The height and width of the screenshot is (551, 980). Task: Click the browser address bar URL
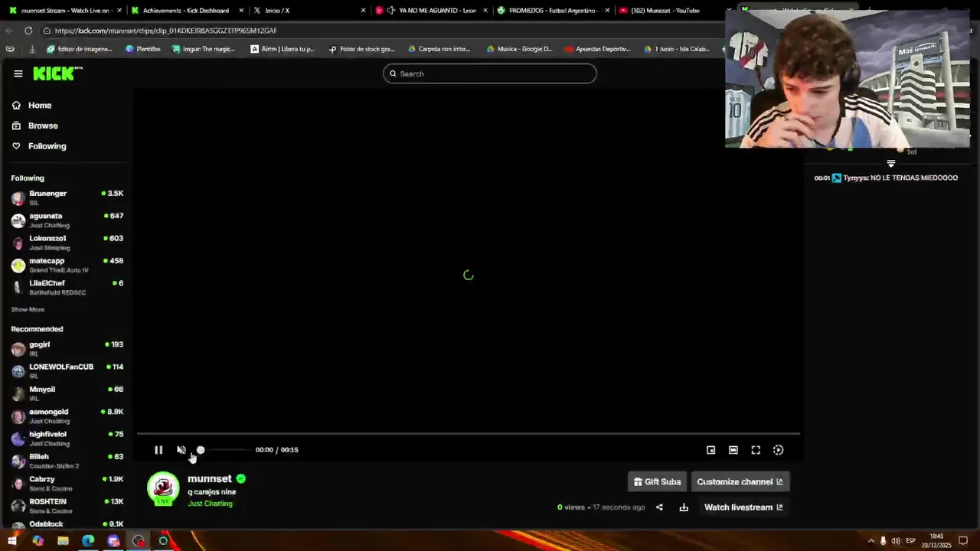point(165,31)
